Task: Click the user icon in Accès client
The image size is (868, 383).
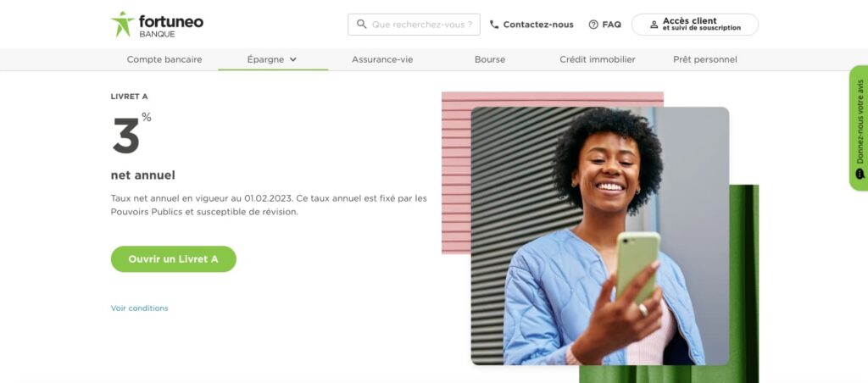Action: click(654, 25)
